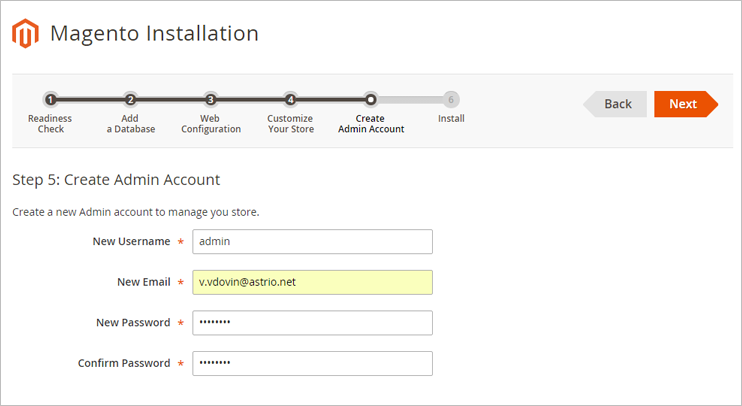Viewport: 742px width, 406px height.
Task: Click current step 5 circle marker
Action: pyautogui.click(x=371, y=99)
